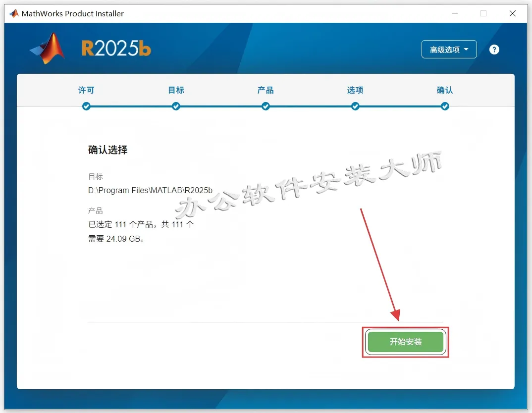Close the MathWorks Product Installer window

513,13
